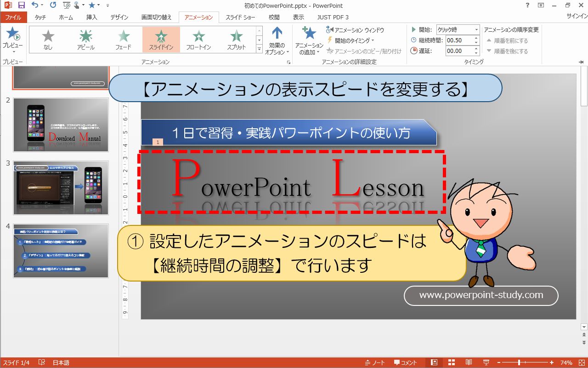This screenshot has width=588, height=368.
Task: Switch to Normal view in status bar
Action: 434,362
